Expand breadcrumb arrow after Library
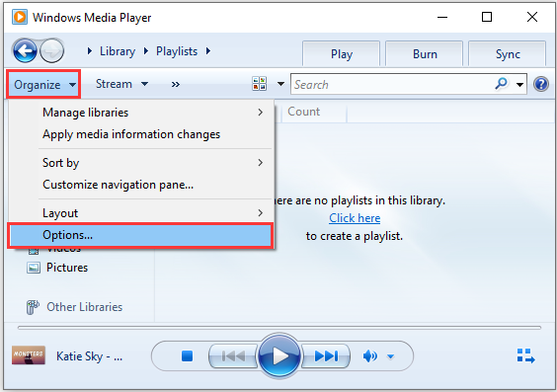The width and height of the screenshot is (557, 392). pos(145,51)
